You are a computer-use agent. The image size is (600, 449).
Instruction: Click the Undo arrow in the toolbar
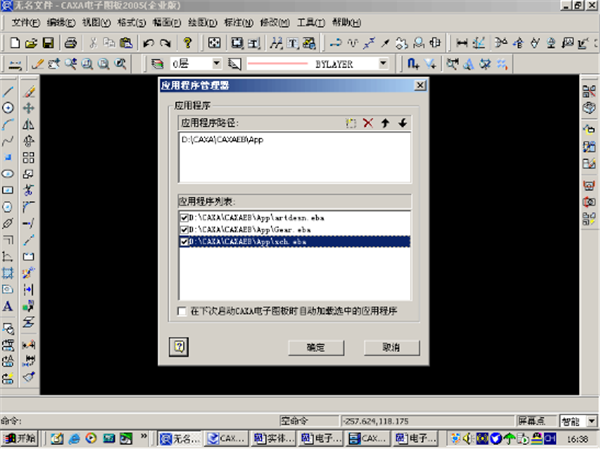[x=148, y=43]
